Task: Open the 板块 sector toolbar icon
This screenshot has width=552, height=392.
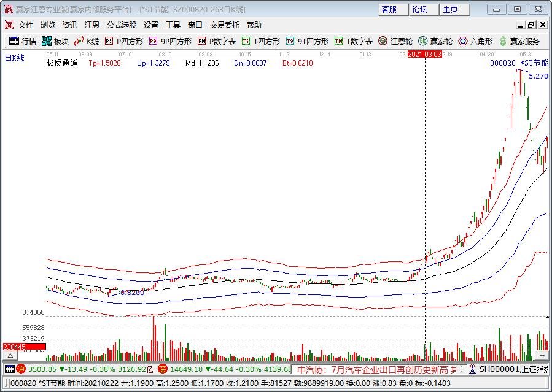Action: pos(55,42)
